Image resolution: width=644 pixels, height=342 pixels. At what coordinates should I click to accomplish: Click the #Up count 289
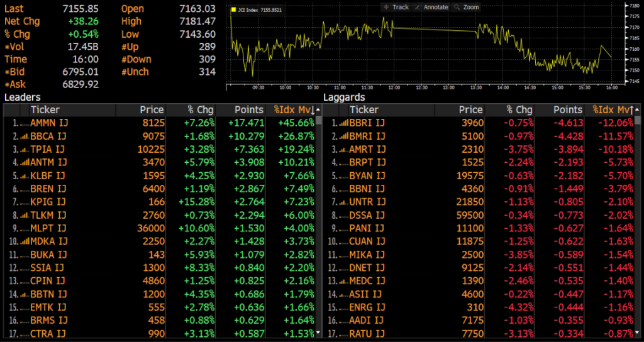207,47
